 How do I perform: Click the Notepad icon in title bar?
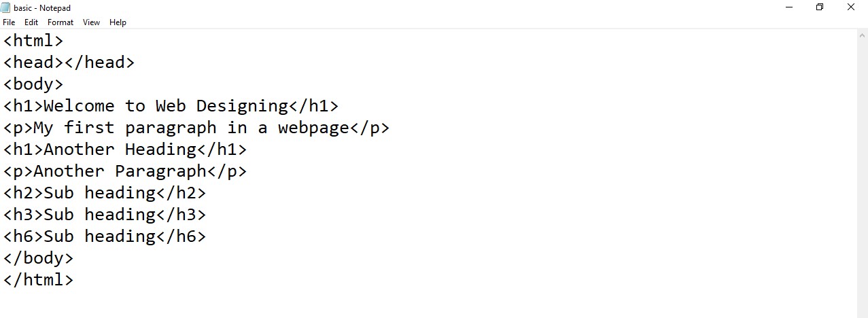(x=5, y=7)
